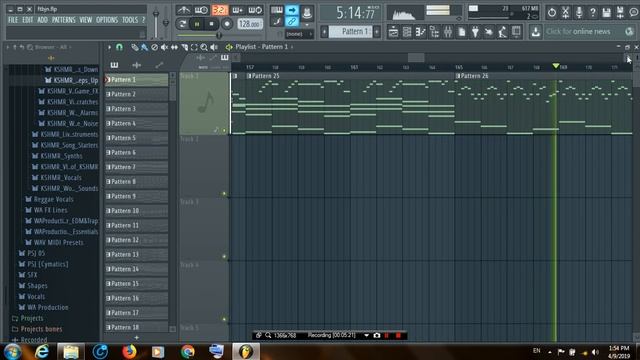Toggle loop recording button

click(256, 10)
